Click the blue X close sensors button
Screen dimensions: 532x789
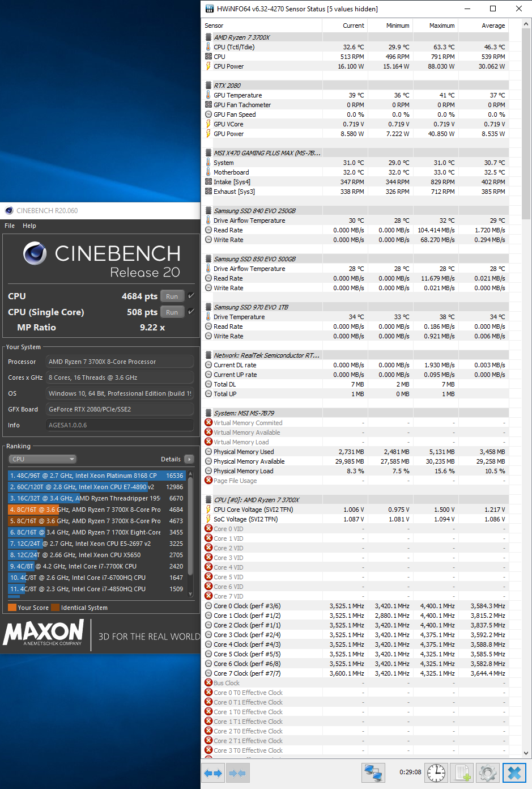coord(514,773)
